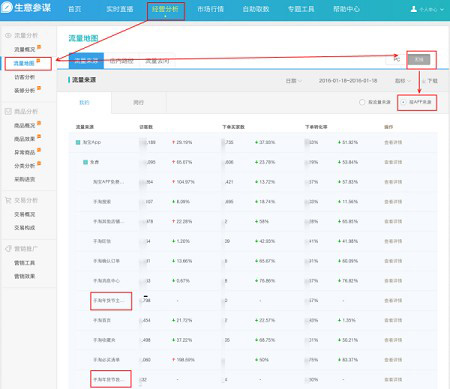
Task: Select the 按流量来源 radio button
Action: pos(362,102)
